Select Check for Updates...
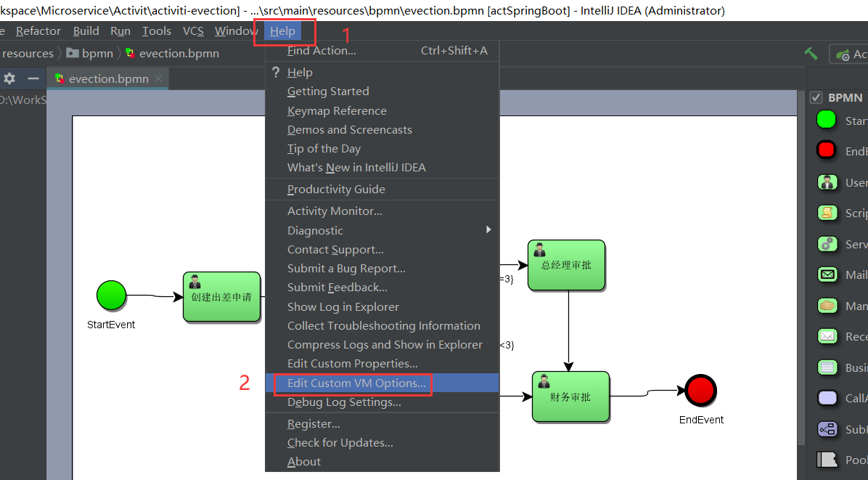This screenshot has height=480, width=868. (x=382, y=443)
